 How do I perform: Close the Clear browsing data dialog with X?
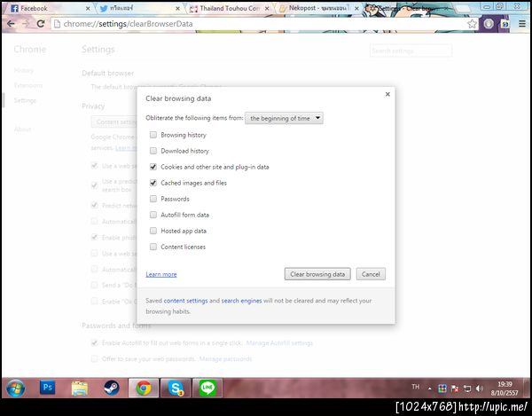[x=387, y=94]
